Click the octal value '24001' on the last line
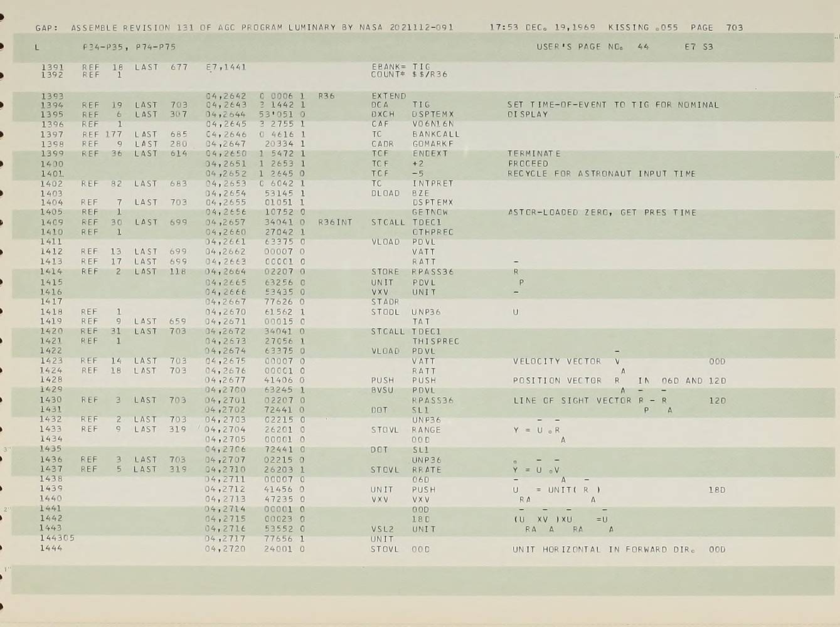 279,549
